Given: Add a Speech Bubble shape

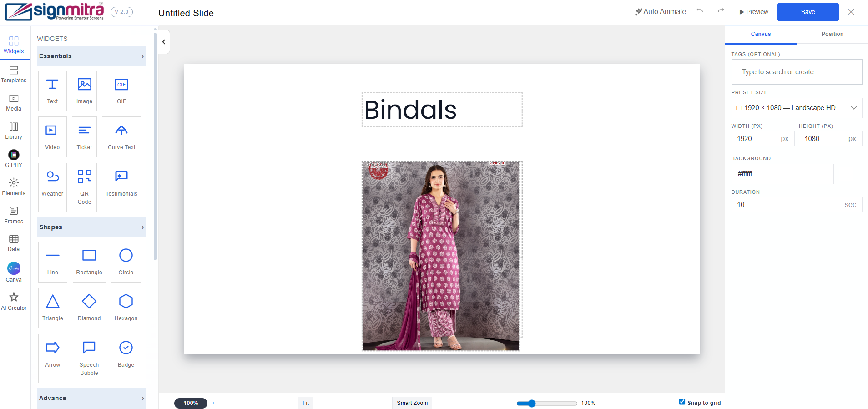Looking at the screenshot, I should click(89, 359).
